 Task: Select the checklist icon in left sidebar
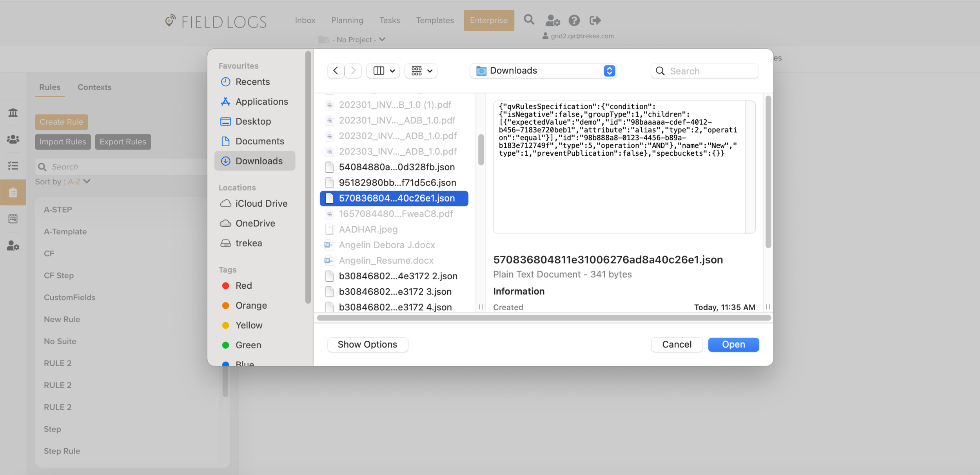[13, 166]
